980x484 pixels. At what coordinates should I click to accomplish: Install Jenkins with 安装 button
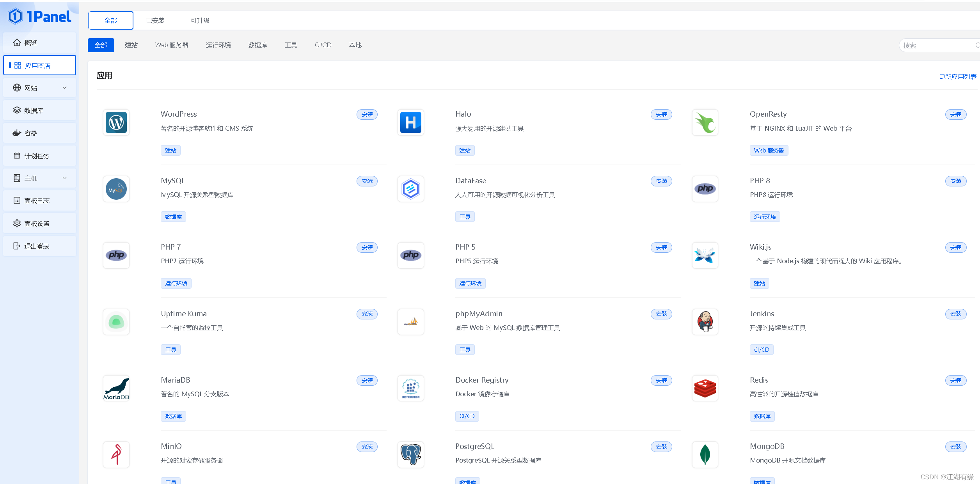(956, 314)
